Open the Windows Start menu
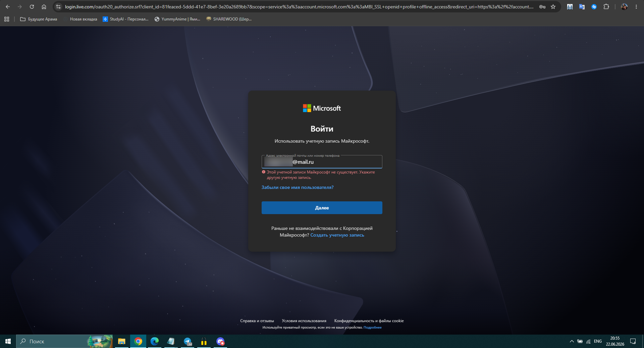 [8, 341]
